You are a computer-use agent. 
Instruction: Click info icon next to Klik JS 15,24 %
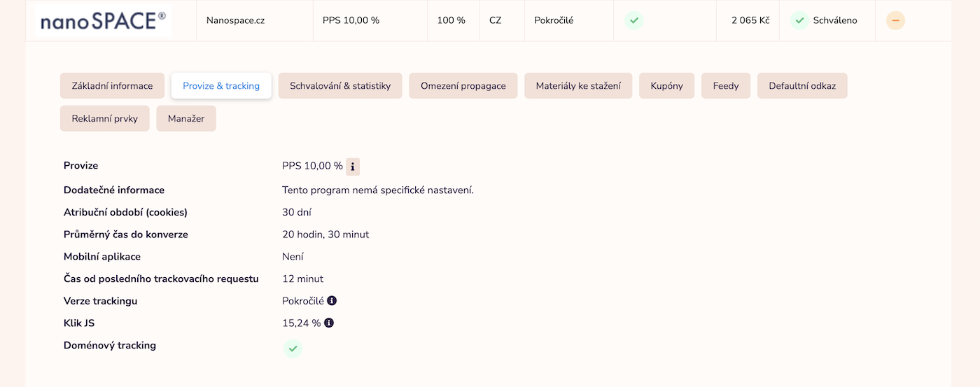coord(329,323)
